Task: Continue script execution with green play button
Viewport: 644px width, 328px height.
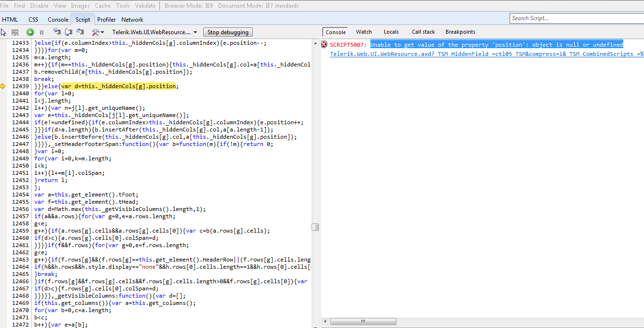Action: pyautogui.click(x=30, y=32)
